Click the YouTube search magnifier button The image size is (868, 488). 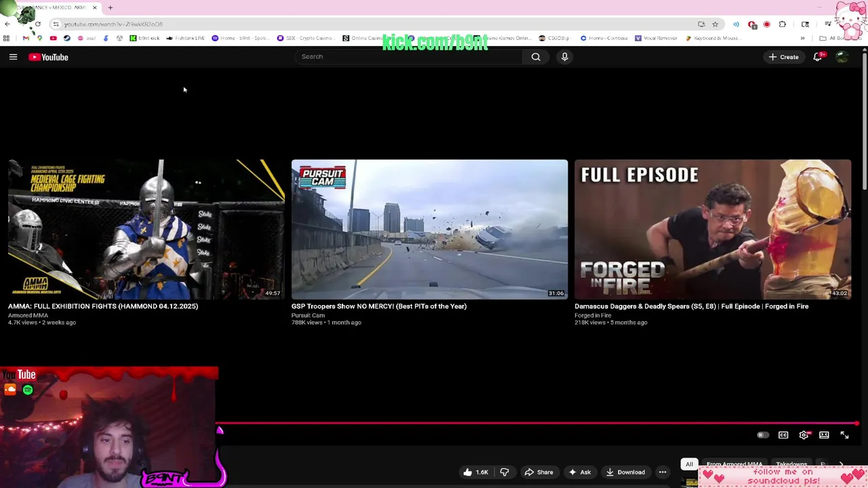[x=536, y=57]
